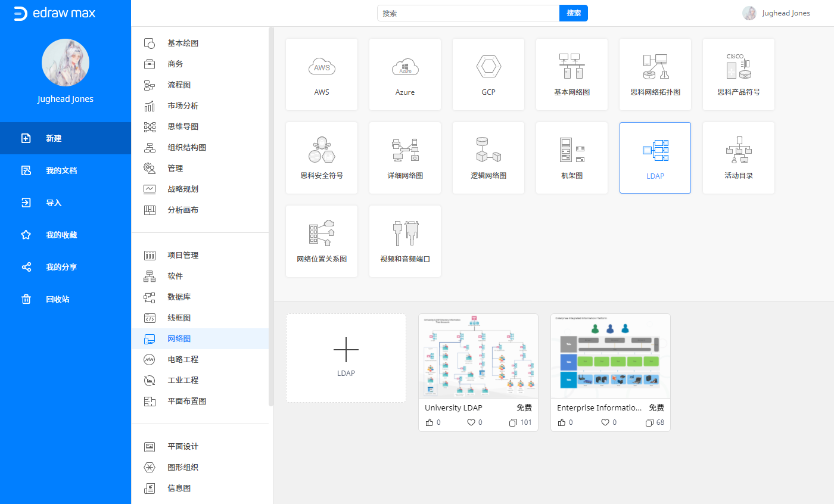Choose the 思科网络拓扑图 diagram type

(655, 74)
